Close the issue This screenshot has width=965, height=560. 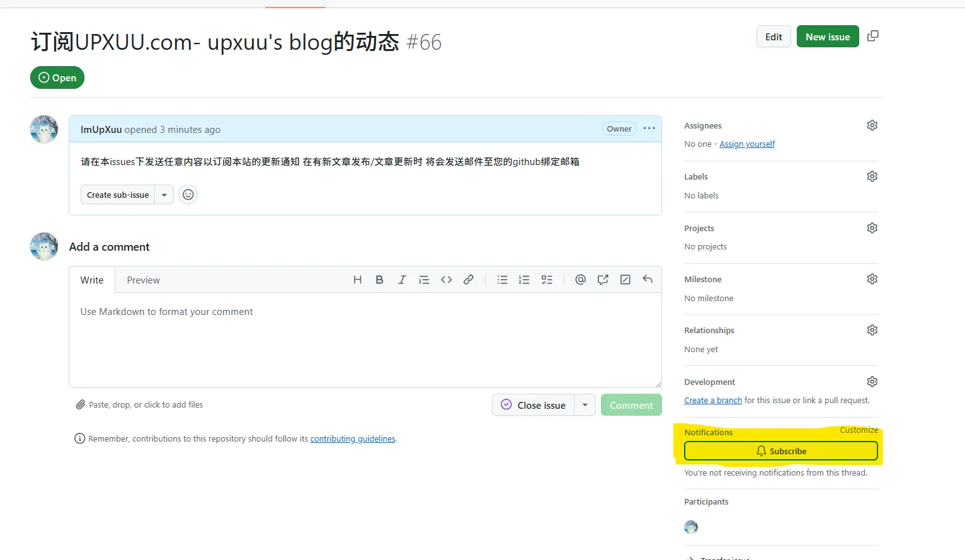[534, 405]
